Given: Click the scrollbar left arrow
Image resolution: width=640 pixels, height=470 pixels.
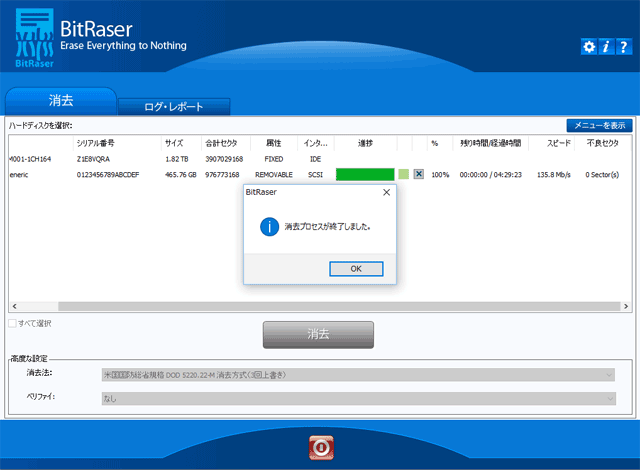Looking at the screenshot, I should pyautogui.click(x=14, y=306).
